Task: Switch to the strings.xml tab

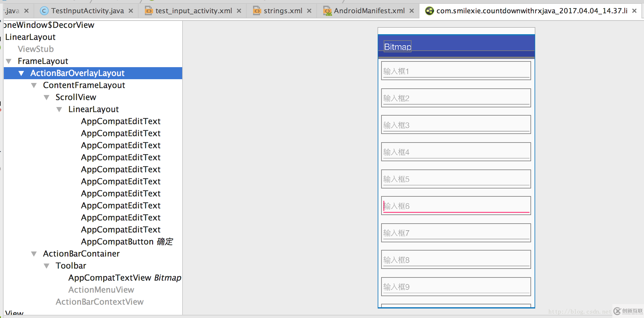Action: pos(283,11)
